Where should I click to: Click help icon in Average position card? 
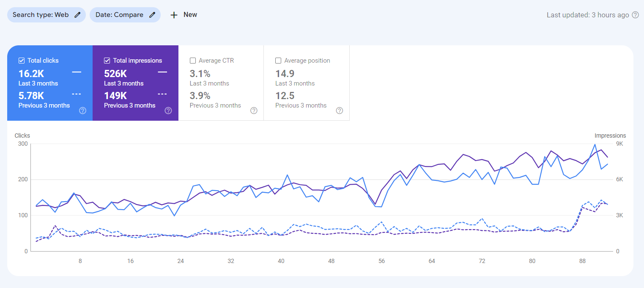pyautogui.click(x=339, y=111)
